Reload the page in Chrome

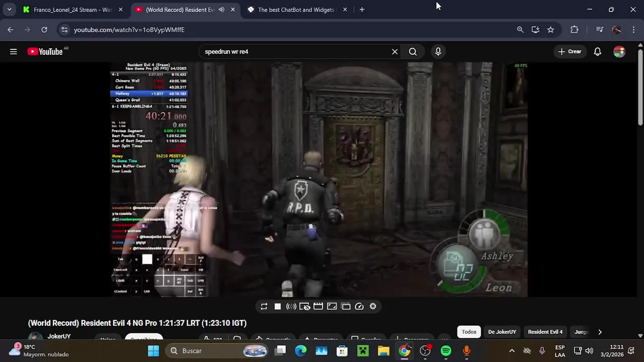point(44,30)
